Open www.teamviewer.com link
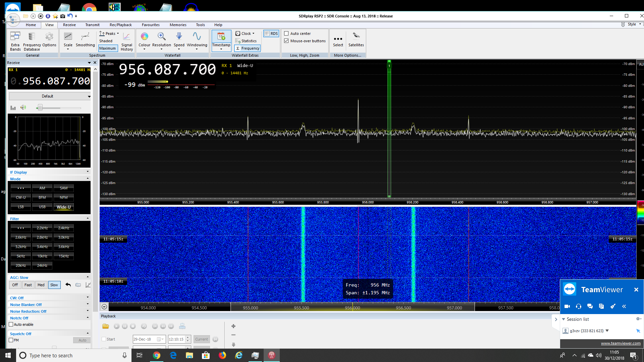Viewport: 644px width, 362px height. [x=621, y=343]
